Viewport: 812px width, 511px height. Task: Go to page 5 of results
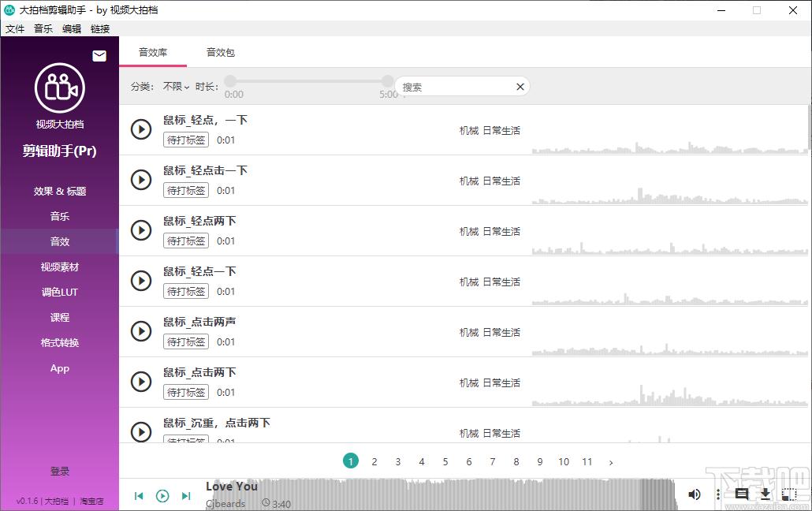click(445, 462)
